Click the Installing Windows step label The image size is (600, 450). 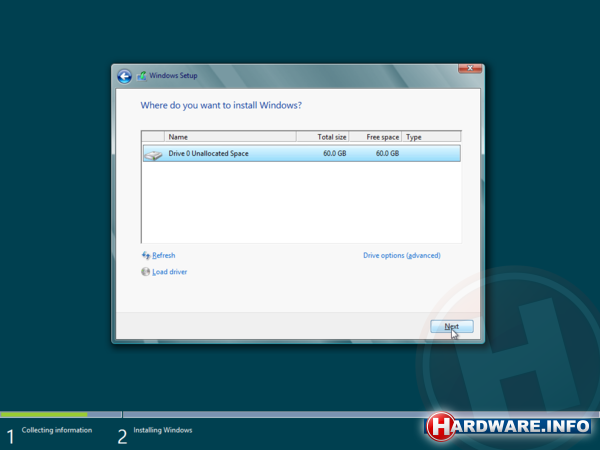(x=163, y=430)
